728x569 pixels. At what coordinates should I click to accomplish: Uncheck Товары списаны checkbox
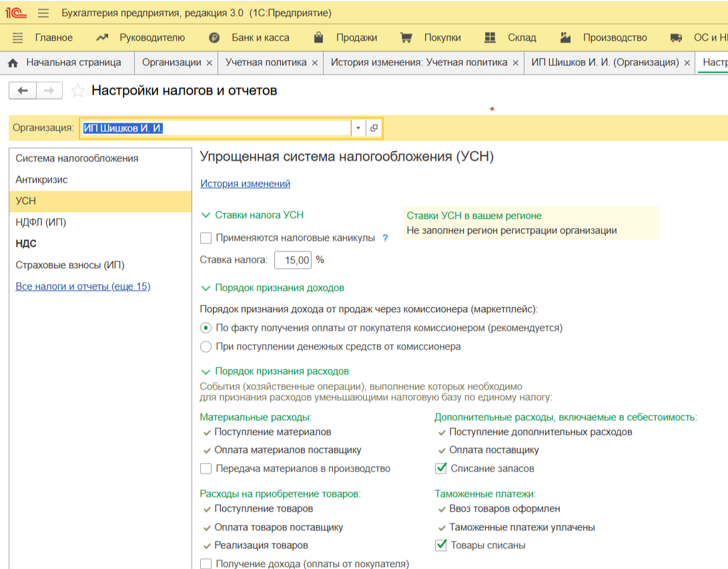(440, 545)
